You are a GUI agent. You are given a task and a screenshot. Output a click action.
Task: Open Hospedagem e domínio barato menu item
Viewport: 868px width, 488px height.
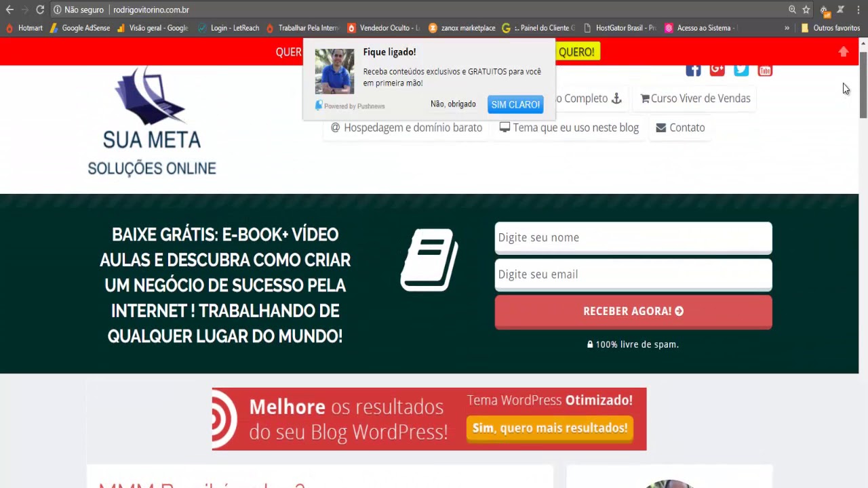coord(406,127)
